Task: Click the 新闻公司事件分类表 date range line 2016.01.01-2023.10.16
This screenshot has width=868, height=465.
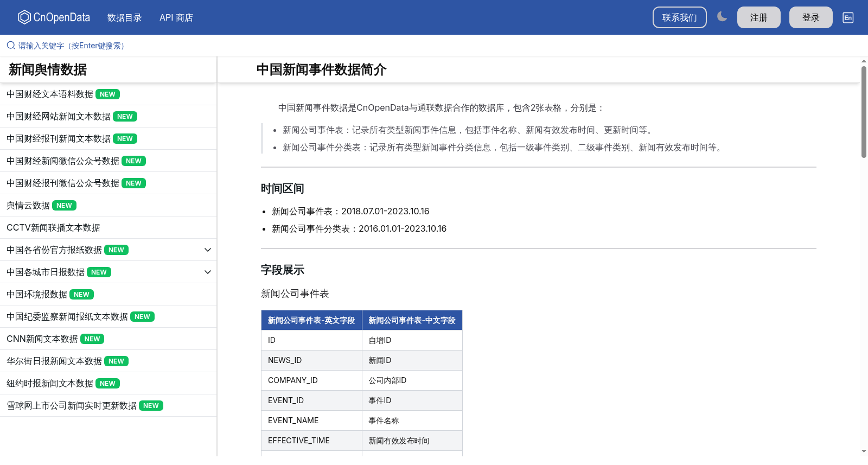Action: click(x=359, y=228)
